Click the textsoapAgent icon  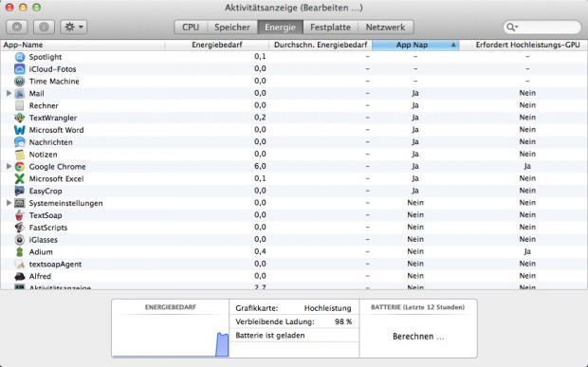click(20, 264)
